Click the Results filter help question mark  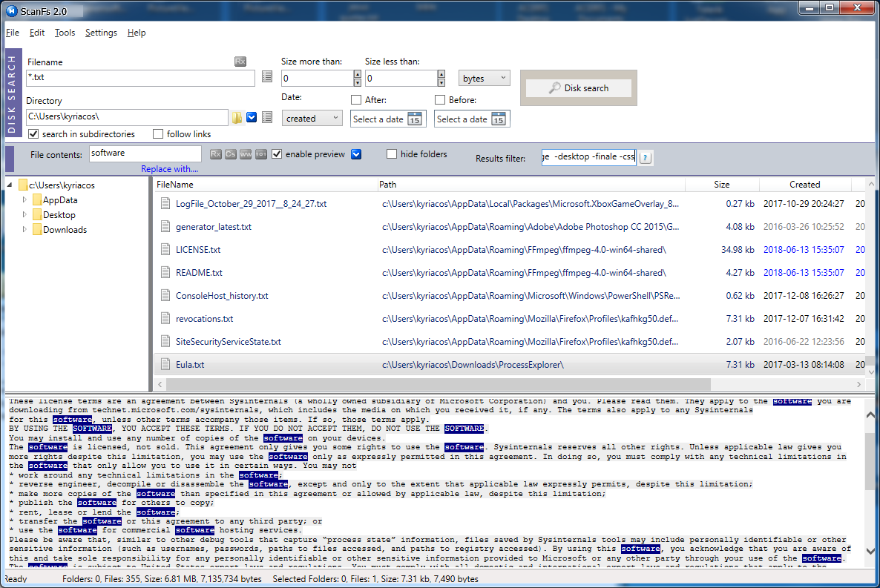(x=645, y=156)
